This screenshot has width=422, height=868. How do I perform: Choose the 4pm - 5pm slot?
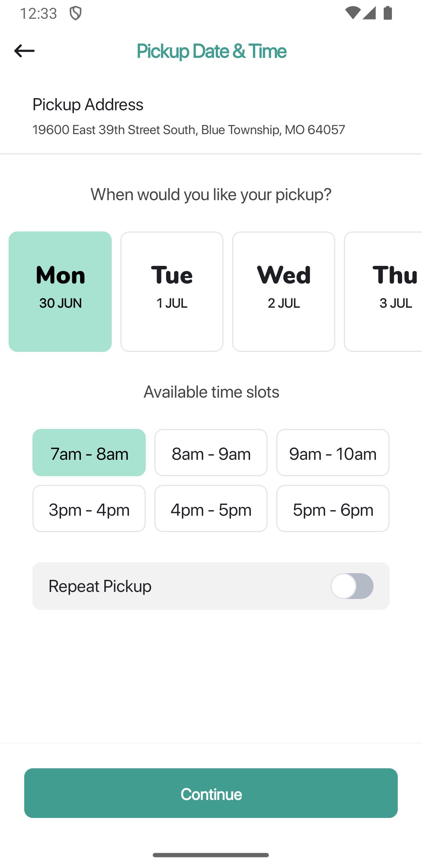pyautogui.click(x=211, y=509)
